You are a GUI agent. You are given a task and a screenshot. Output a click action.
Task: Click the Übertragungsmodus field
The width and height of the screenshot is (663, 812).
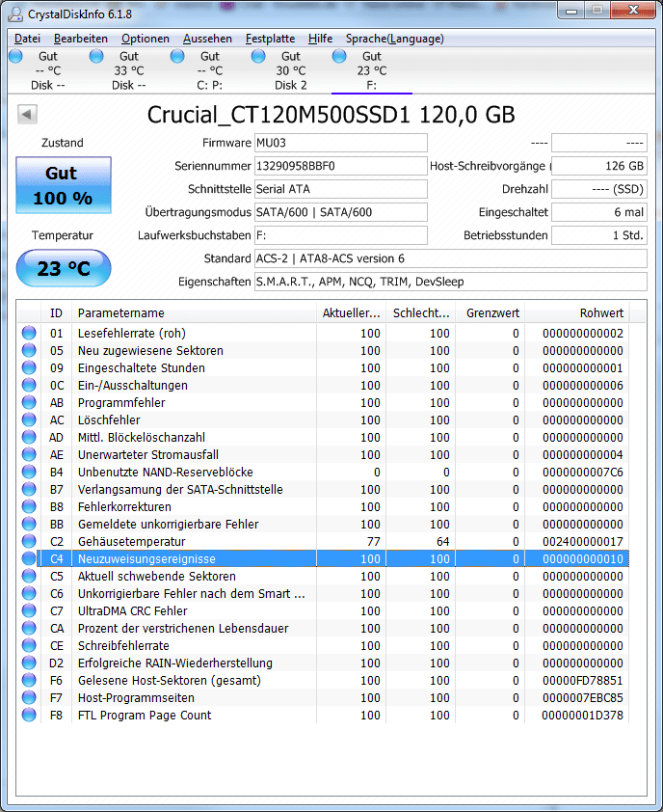coord(340,212)
